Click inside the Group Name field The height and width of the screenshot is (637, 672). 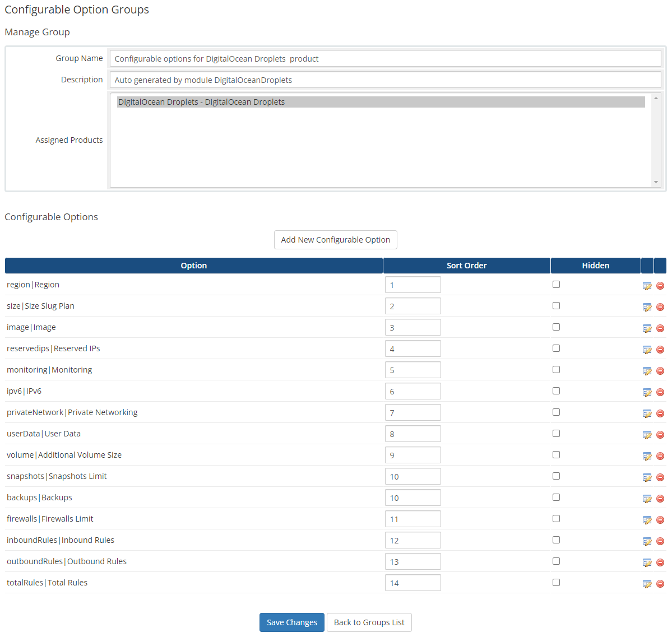tap(385, 58)
